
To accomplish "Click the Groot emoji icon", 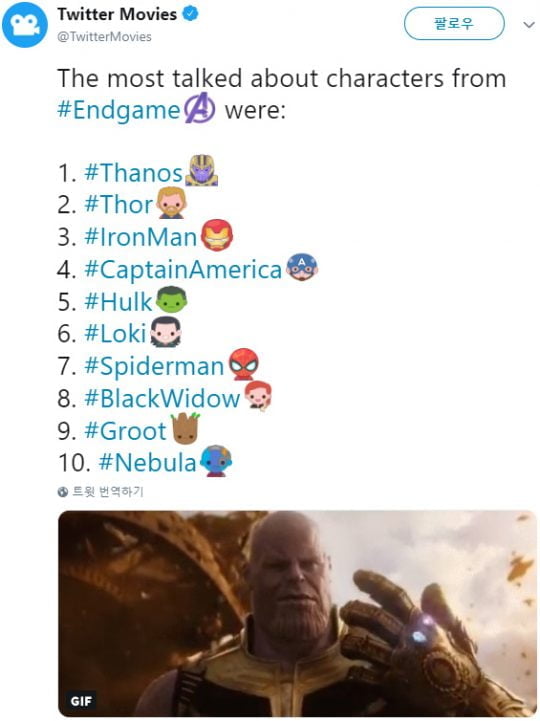I will (185, 428).
